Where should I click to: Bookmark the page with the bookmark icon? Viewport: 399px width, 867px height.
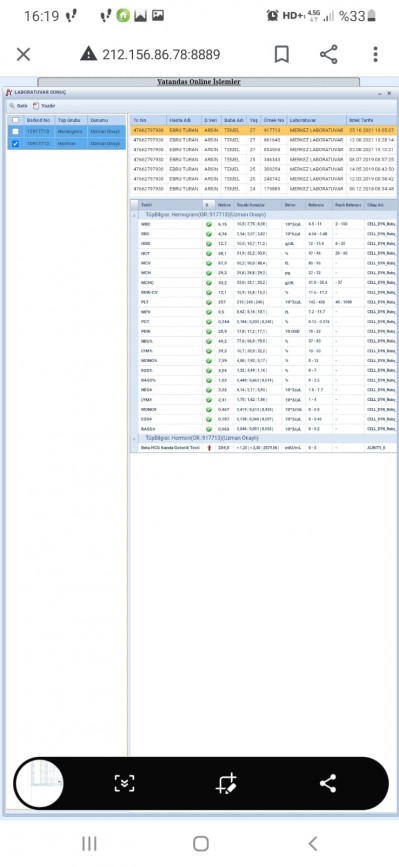point(282,54)
